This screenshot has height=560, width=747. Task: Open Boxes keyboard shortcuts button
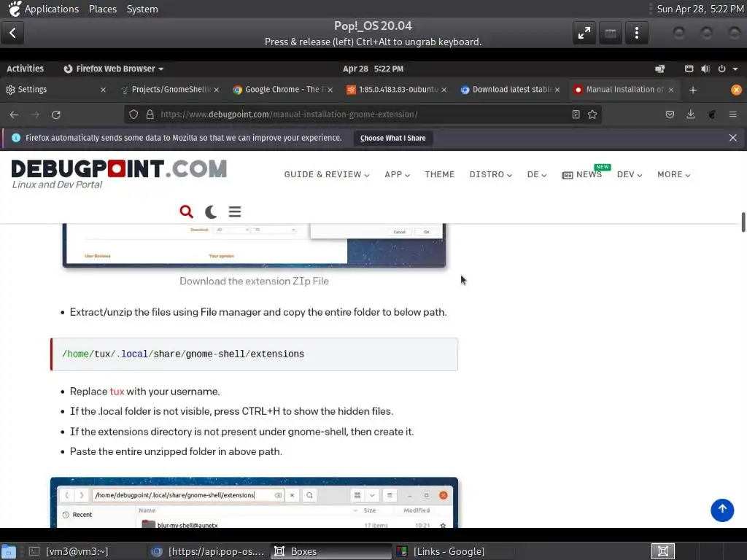pyautogui.click(x=611, y=33)
